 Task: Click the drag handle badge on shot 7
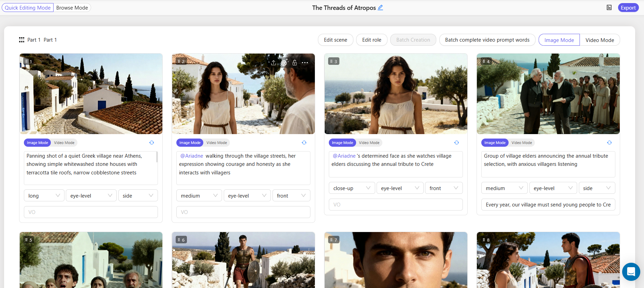click(334, 240)
